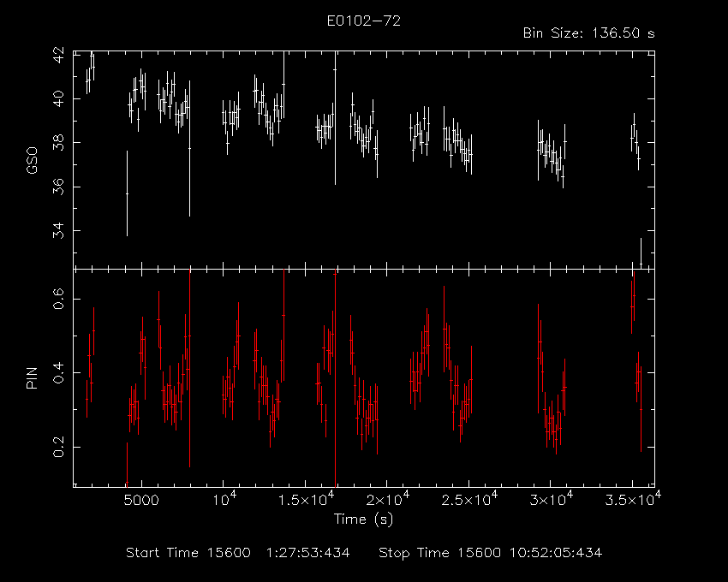Click the 10^4 tick label on time axis
The width and height of the screenshot is (728, 582).
pos(224,498)
